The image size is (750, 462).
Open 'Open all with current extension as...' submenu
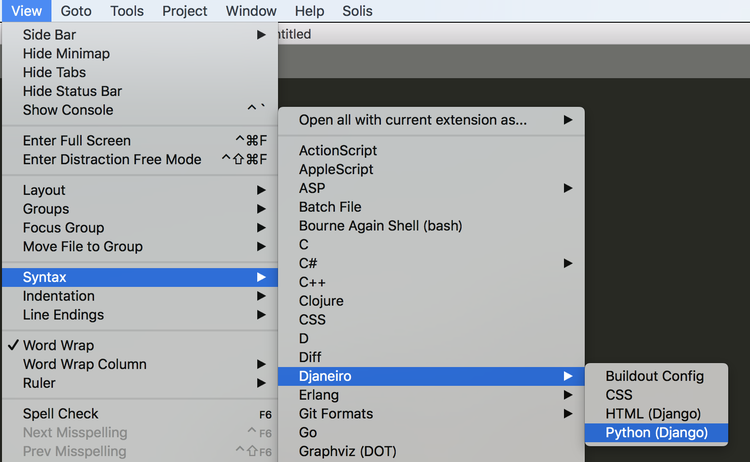click(431, 120)
